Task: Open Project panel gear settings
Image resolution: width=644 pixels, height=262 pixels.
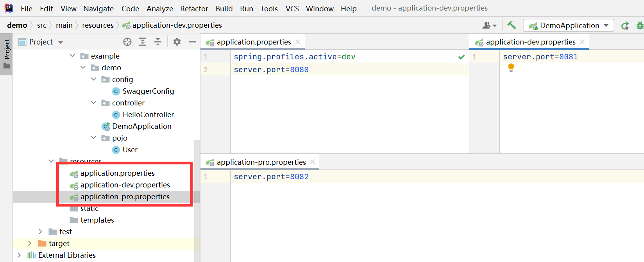Action: click(177, 42)
